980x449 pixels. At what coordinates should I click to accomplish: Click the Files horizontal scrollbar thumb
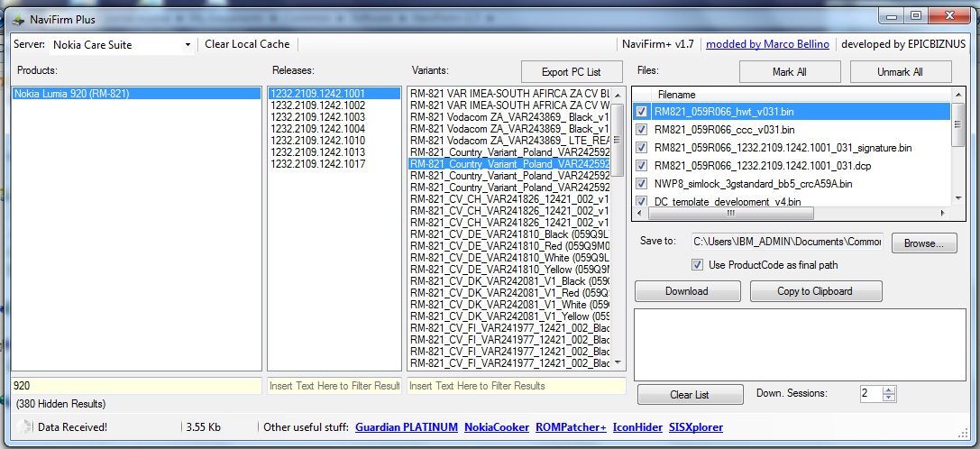click(730, 214)
